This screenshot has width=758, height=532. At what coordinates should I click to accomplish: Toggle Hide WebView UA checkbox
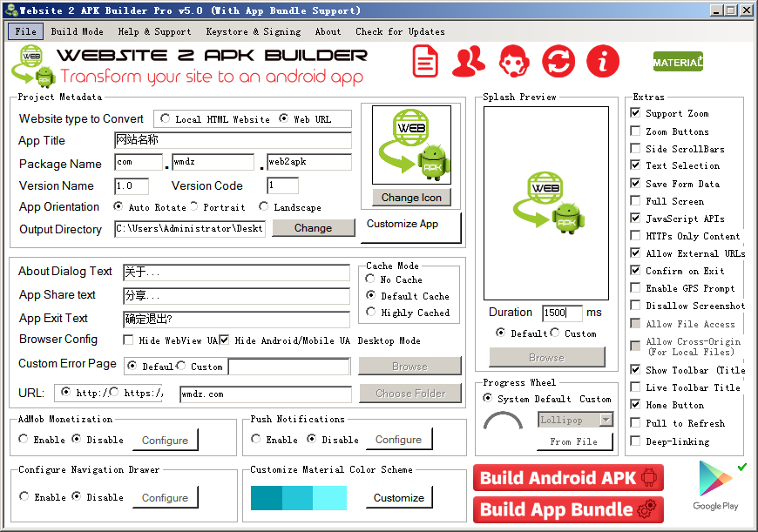click(x=128, y=340)
